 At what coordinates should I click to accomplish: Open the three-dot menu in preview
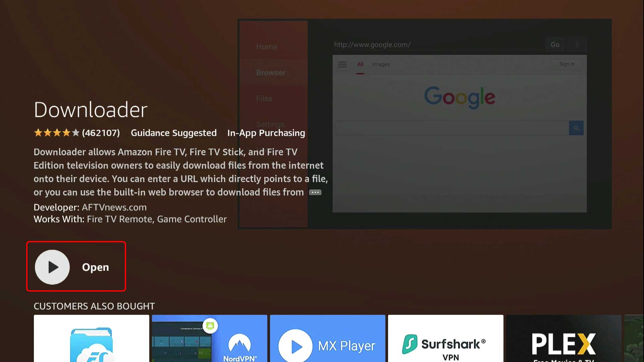point(577,45)
